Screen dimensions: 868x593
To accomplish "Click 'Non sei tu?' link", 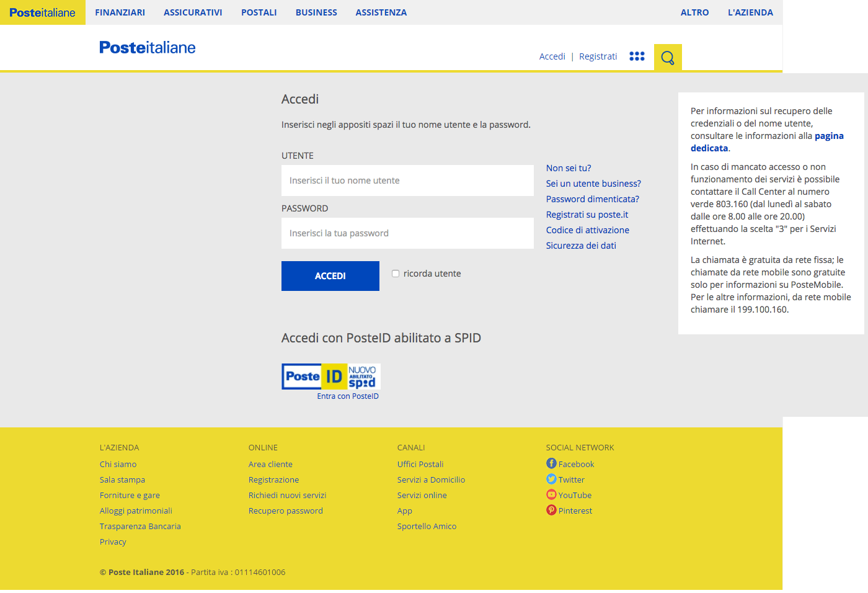I will (569, 168).
